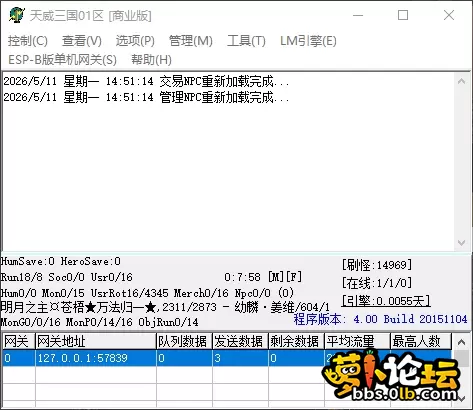Click the 队列数据 column header
This screenshot has width=473, height=410.
[184, 341]
